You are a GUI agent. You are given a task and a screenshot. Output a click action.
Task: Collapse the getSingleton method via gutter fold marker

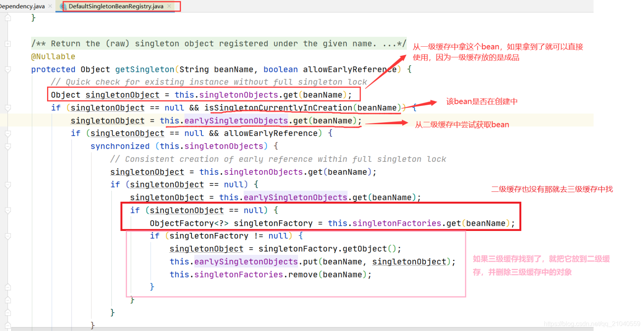coord(8,70)
